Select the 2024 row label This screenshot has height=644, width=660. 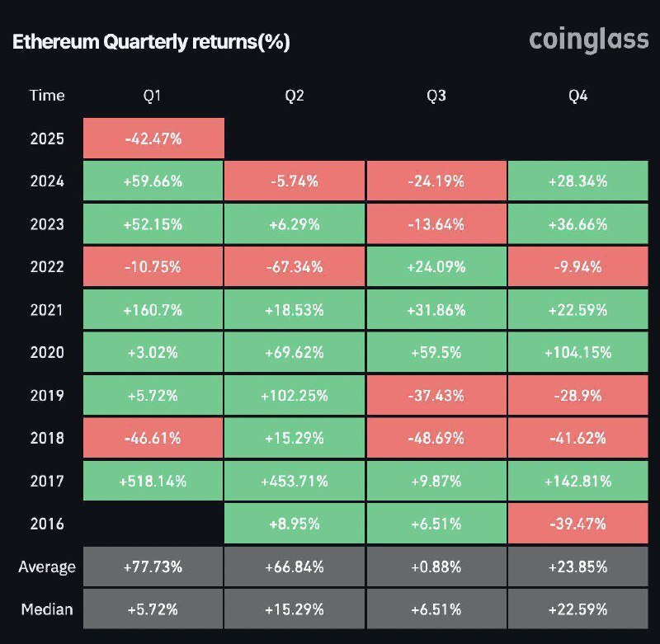47,181
